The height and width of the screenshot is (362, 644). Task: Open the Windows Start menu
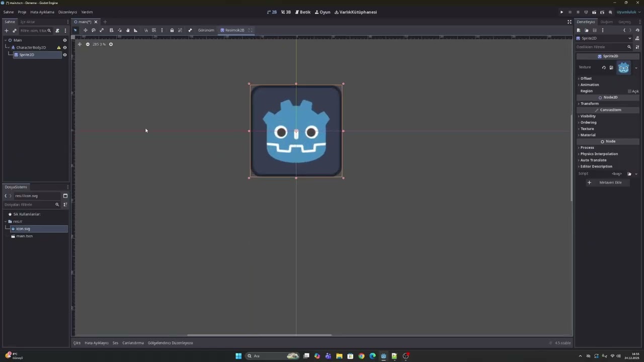pyautogui.click(x=238, y=356)
